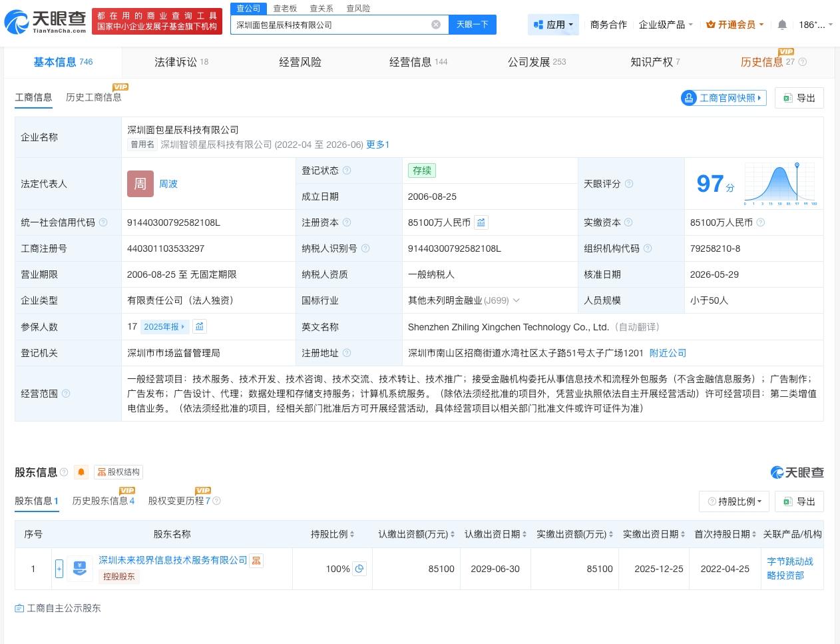Image resolution: width=840 pixels, height=644 pixels.
Task: Click the orange shareholder alert bell
Action: coord(81,472)
